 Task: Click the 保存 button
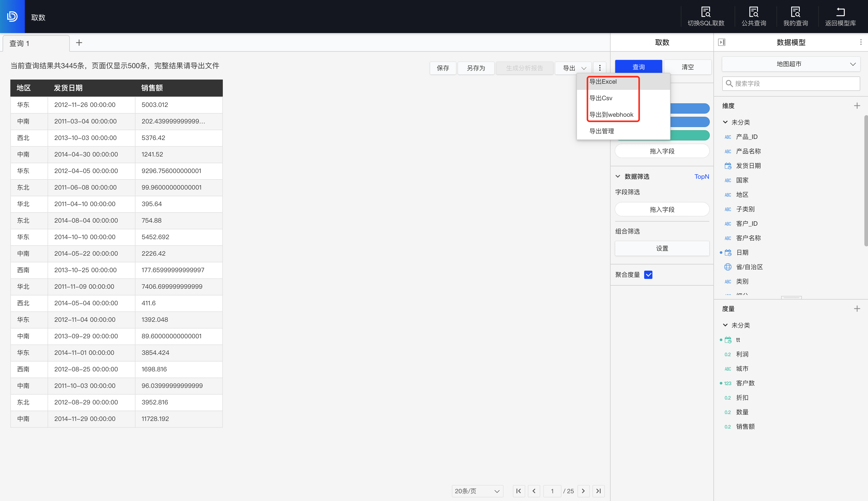point(443,68)
